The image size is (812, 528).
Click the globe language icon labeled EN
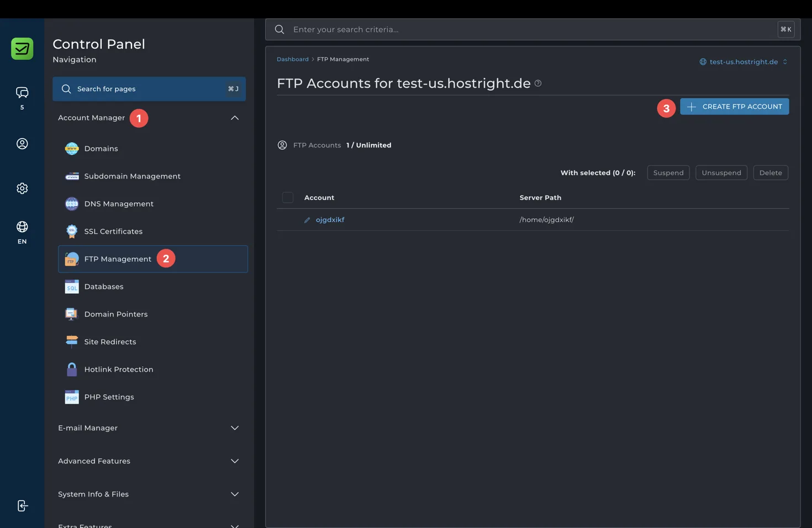click(x=22, y=227)
